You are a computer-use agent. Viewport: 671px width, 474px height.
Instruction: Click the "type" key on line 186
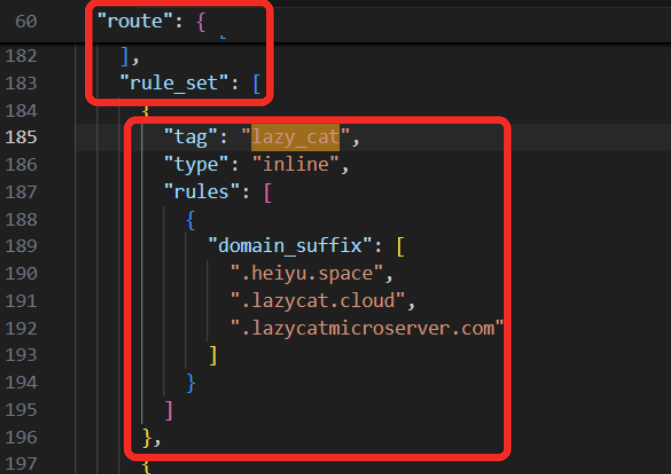click(x=197, y=165)
